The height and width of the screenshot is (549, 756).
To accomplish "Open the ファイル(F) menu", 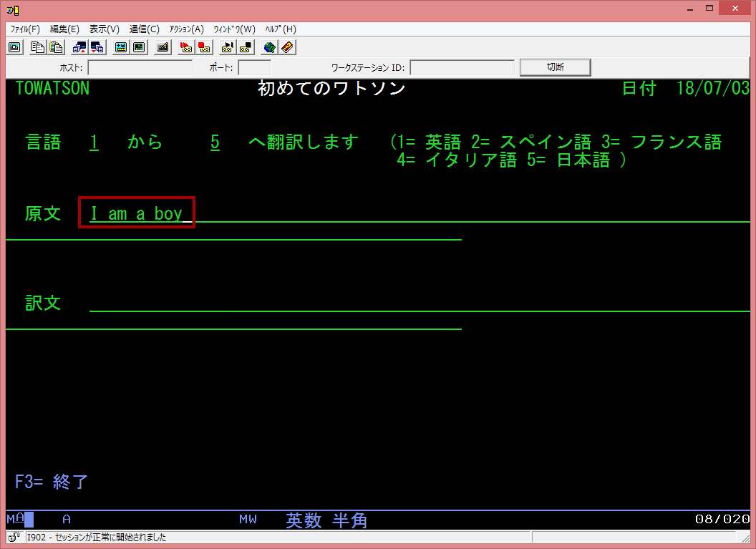I will pyautogui.click(x=25, y=29).
